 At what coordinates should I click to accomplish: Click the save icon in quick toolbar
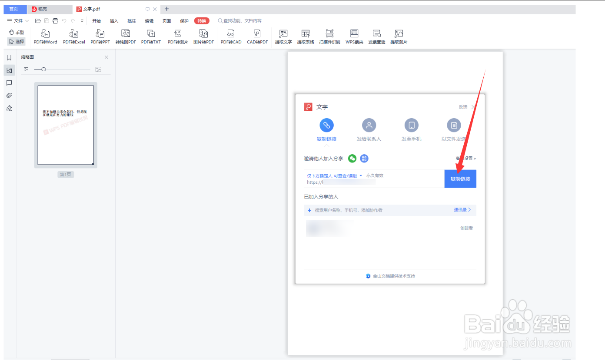point(47,21)
